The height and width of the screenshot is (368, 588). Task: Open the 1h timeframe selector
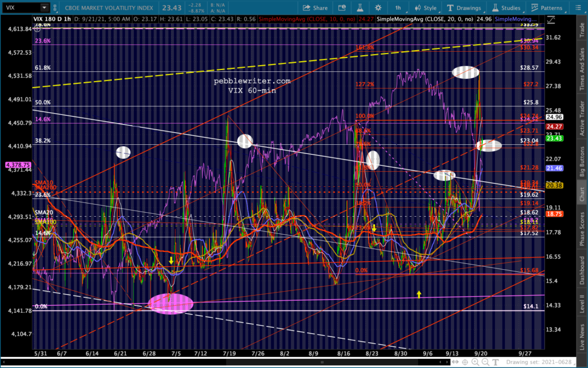coord(398,8)
